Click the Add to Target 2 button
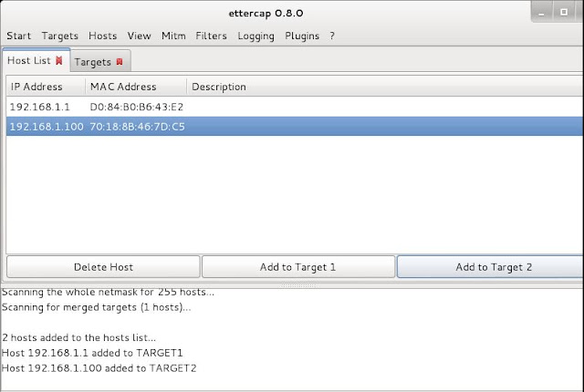 tap(490, 267)
